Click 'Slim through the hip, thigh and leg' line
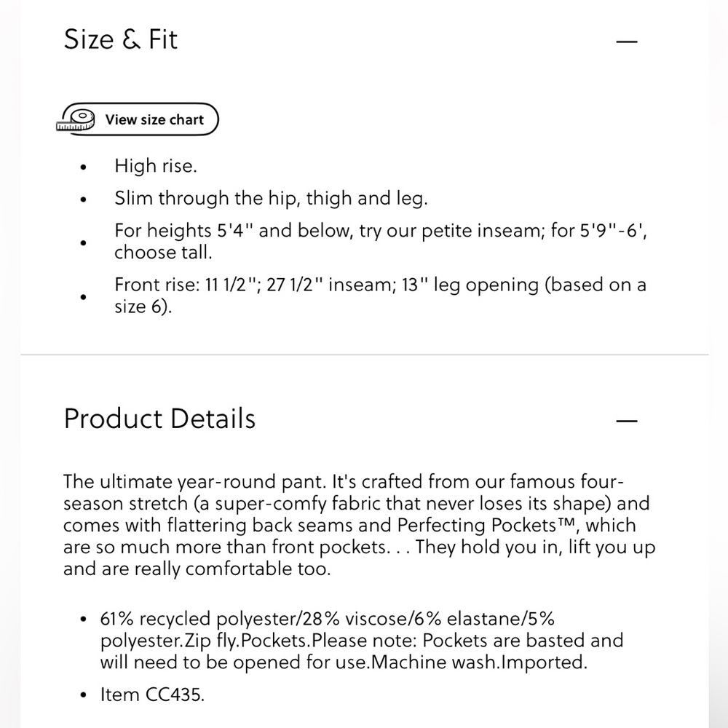The image size is (728, 728). (271, 198)
